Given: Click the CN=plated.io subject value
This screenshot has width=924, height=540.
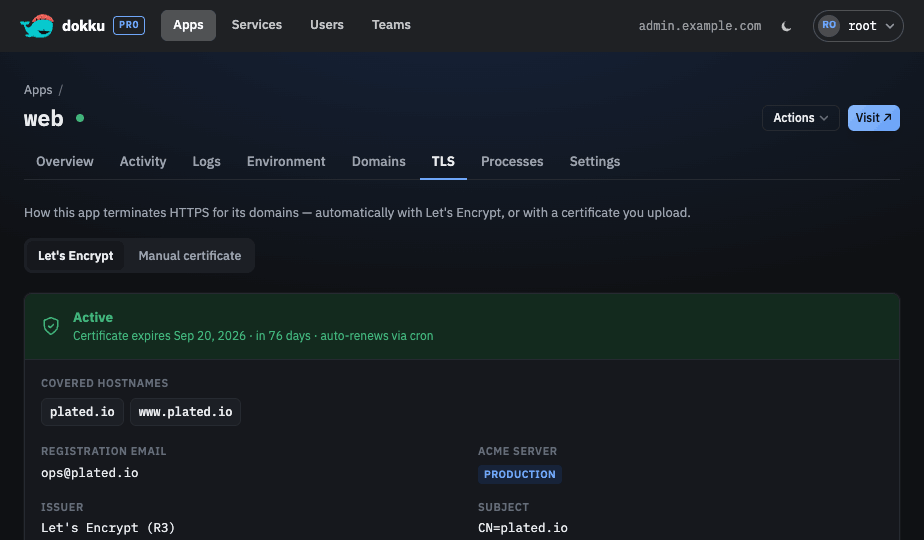Looking at the screenshot, I should point(523,528).
